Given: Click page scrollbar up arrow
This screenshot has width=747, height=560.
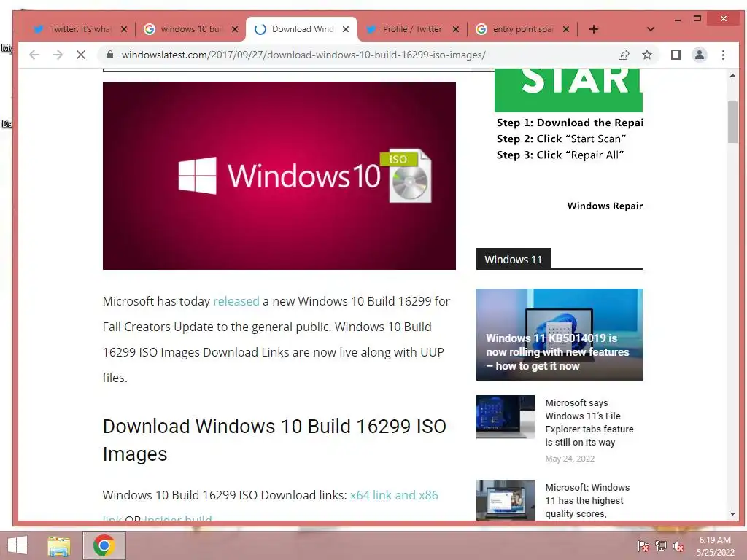Looking at the screenshot, I should click(732, 75).
